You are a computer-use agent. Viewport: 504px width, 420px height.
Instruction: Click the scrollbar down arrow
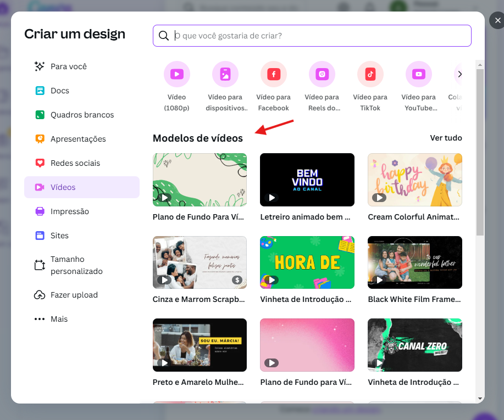(x=480, y=399)
